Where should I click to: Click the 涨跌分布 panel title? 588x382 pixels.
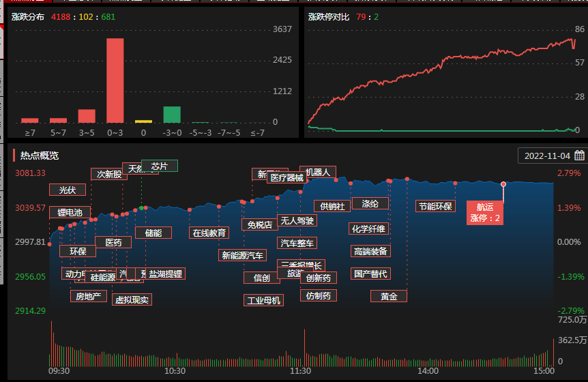tap(28, 17)
